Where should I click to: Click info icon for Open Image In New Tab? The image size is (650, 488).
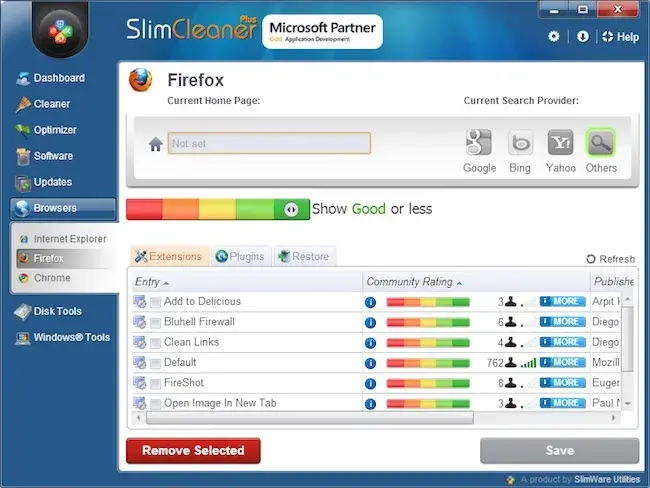point(370,403)
